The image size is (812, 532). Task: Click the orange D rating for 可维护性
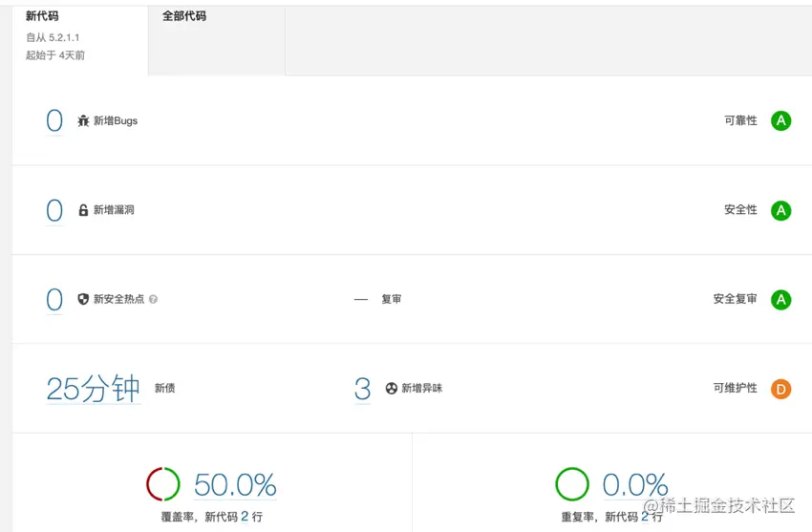point(780,389)
